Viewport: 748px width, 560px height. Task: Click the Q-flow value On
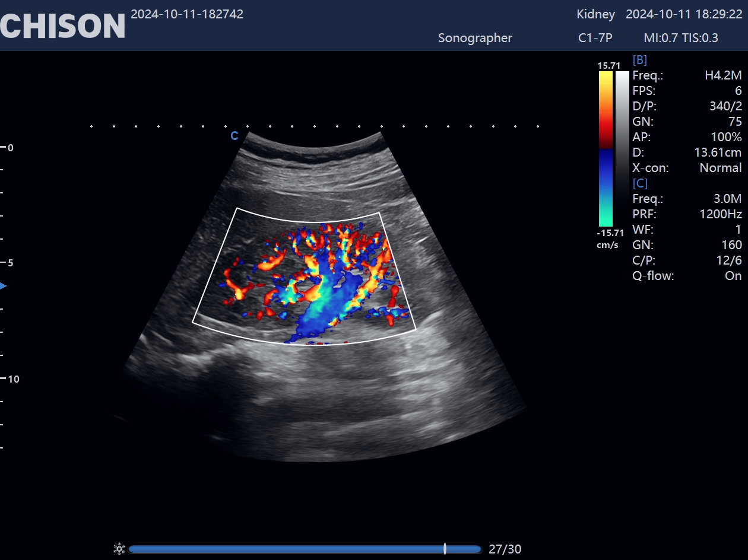coord(734,276)
